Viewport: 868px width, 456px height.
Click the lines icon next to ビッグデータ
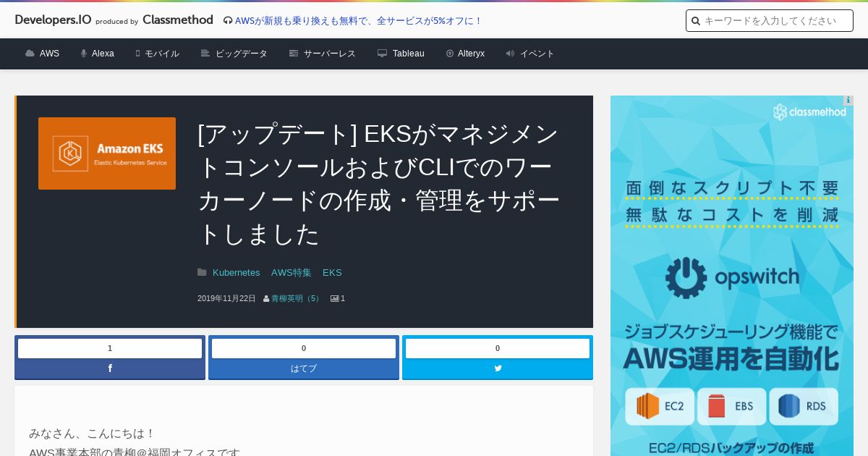click(x=205, y=54)
